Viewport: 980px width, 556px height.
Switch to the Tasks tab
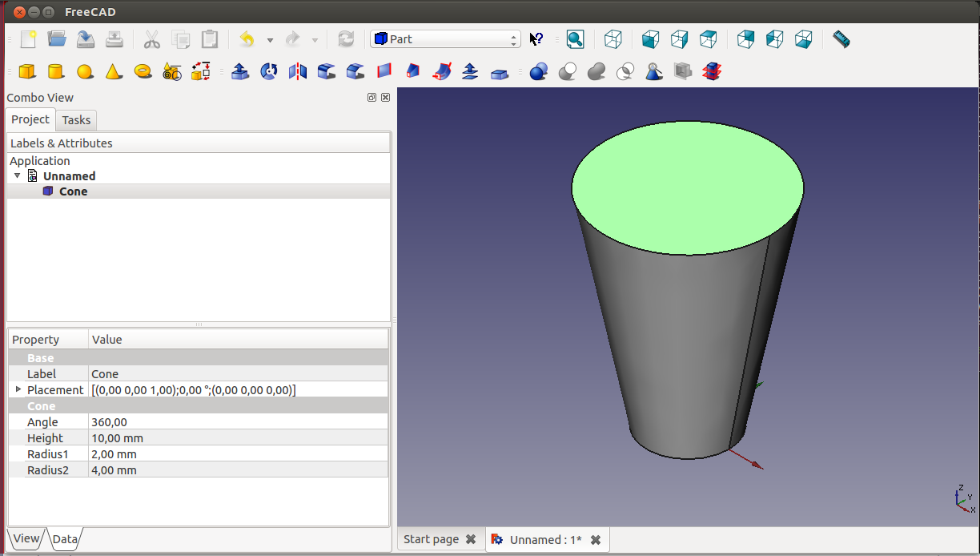76,120
